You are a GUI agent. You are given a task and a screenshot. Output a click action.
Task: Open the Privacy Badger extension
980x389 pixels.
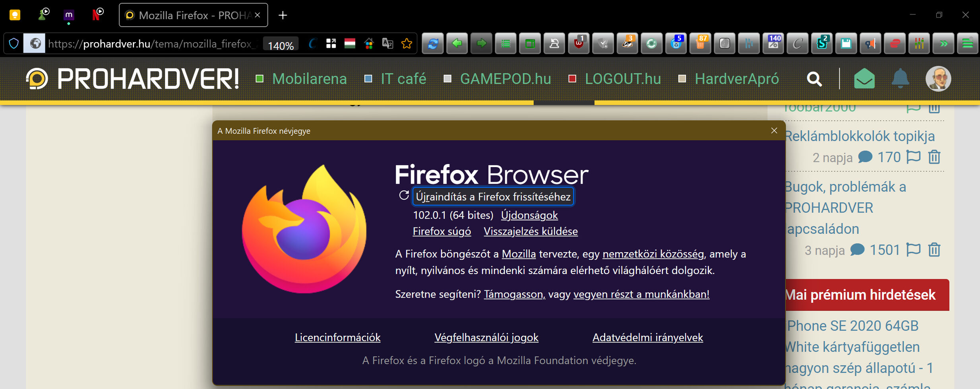[628, 43]
